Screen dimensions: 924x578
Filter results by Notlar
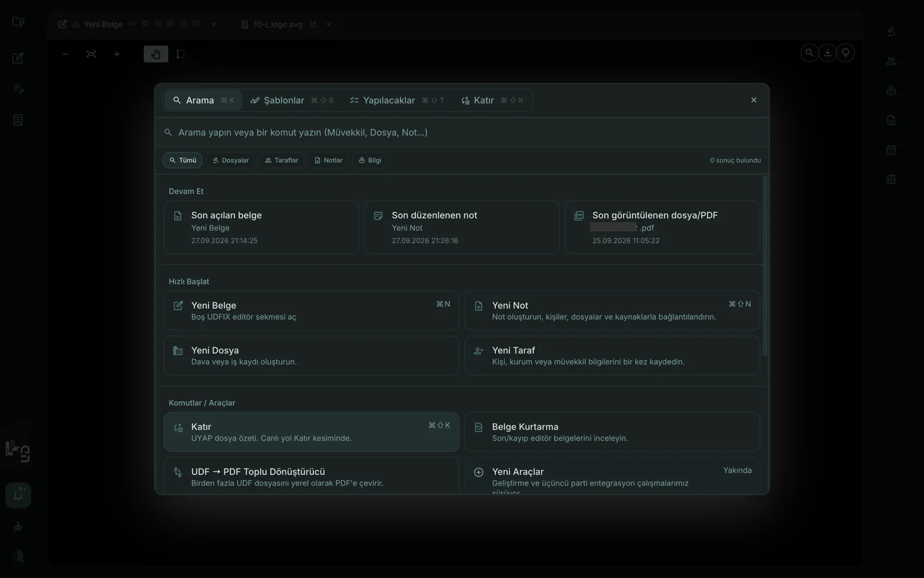pyautogui.click(x=329, y=160)
